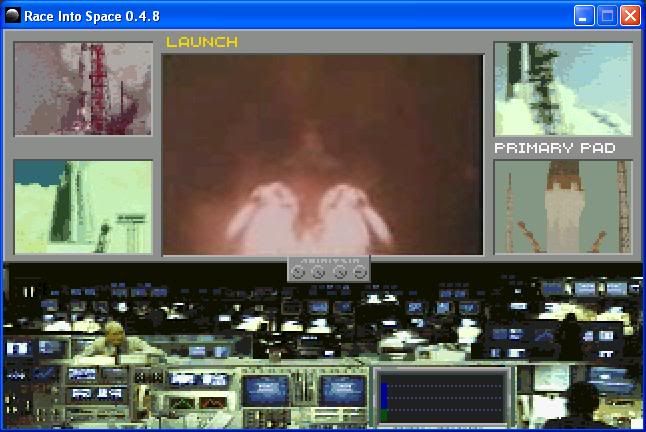Click the Race Into Space title bar icon
The image size is (646, 432).
tap(13, 16)
